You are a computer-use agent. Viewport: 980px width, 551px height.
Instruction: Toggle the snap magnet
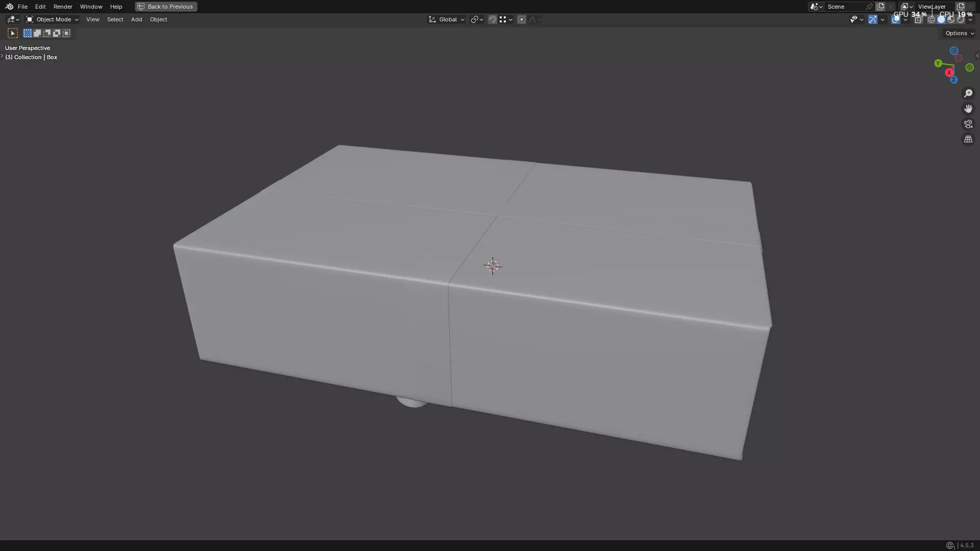pos(493,19)
